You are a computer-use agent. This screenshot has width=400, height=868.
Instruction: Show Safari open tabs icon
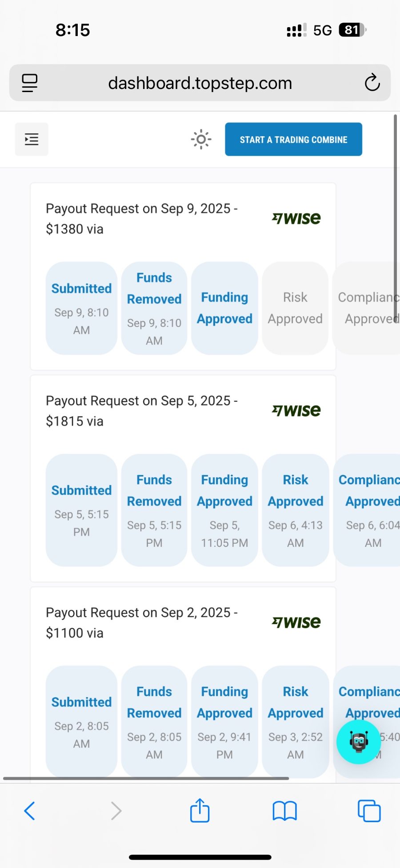[x=369, y=811]
